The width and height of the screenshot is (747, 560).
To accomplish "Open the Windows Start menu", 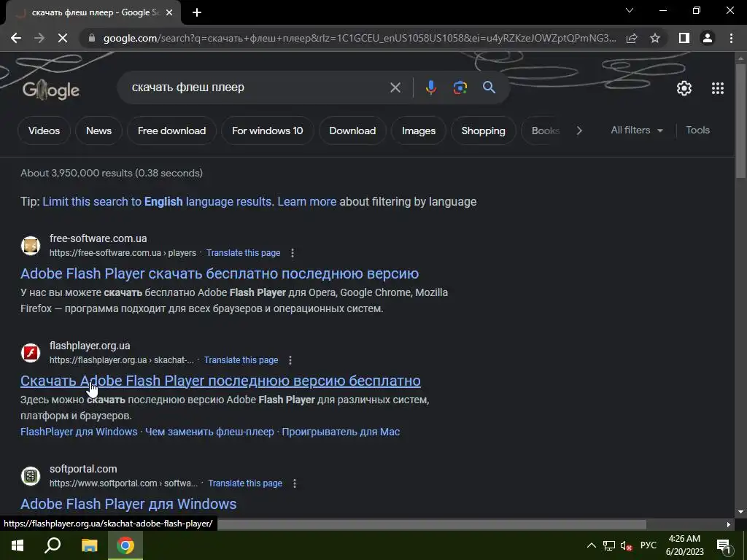I will (18, 545).
